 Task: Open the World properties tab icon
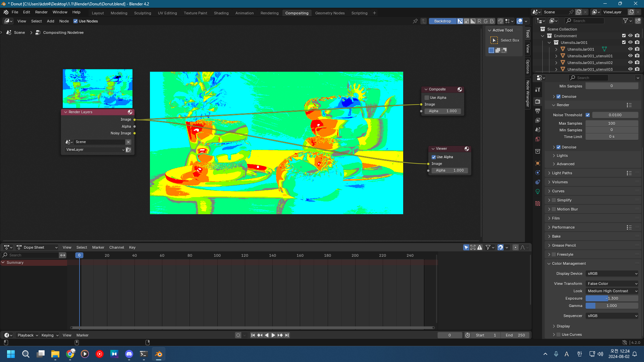(538, 139)
